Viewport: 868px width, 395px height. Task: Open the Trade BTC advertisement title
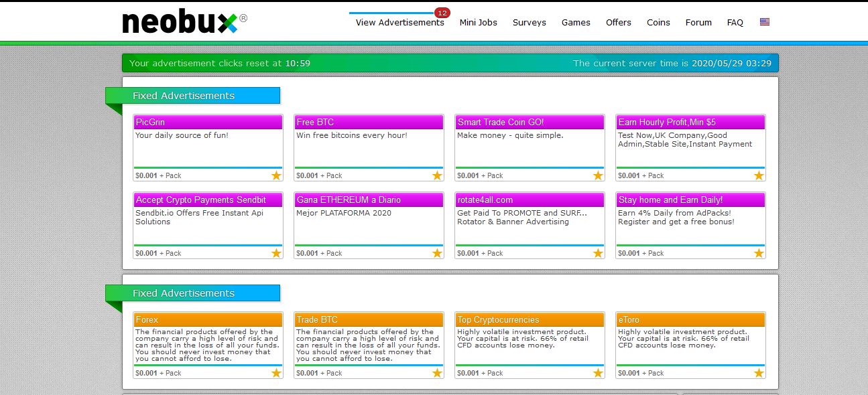369,320
